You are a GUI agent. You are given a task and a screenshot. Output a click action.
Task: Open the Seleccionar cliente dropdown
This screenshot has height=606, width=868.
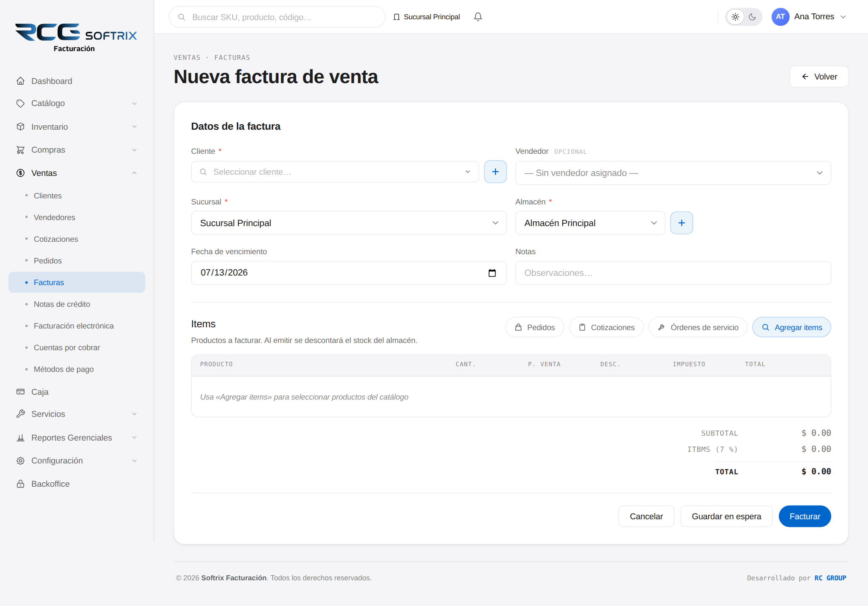click(335, 172)
